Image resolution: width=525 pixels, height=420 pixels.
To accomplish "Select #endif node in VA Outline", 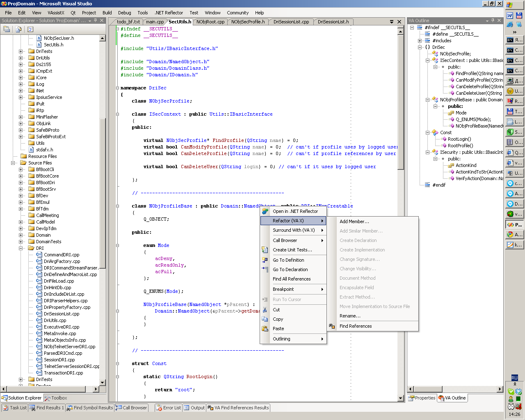I will click(439, 185).
